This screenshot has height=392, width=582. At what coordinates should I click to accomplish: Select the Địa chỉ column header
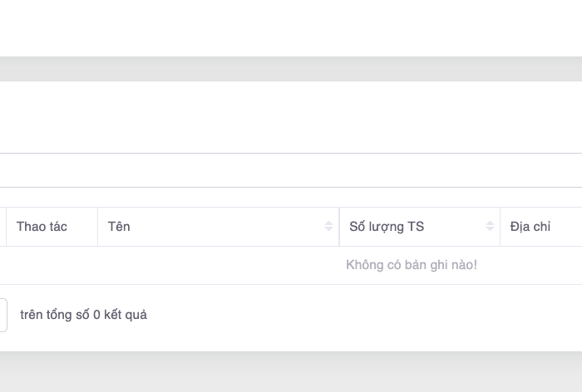(530, 227)
